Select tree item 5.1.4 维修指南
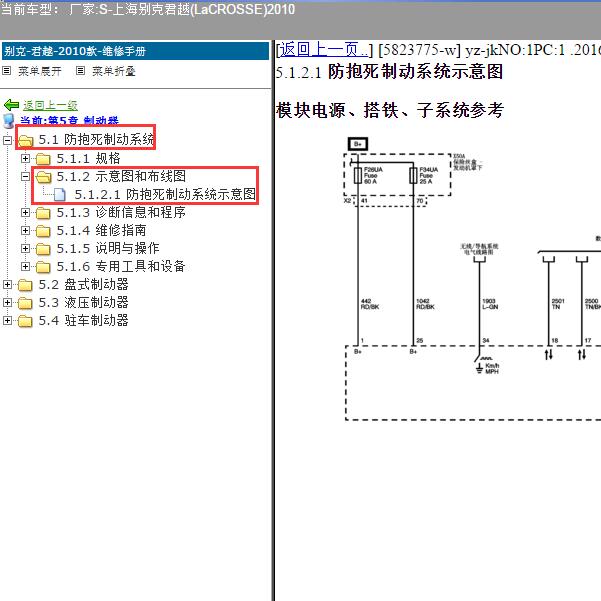Image resolution: width=601 pixels, height=601 pixels. tap(101, 230)
